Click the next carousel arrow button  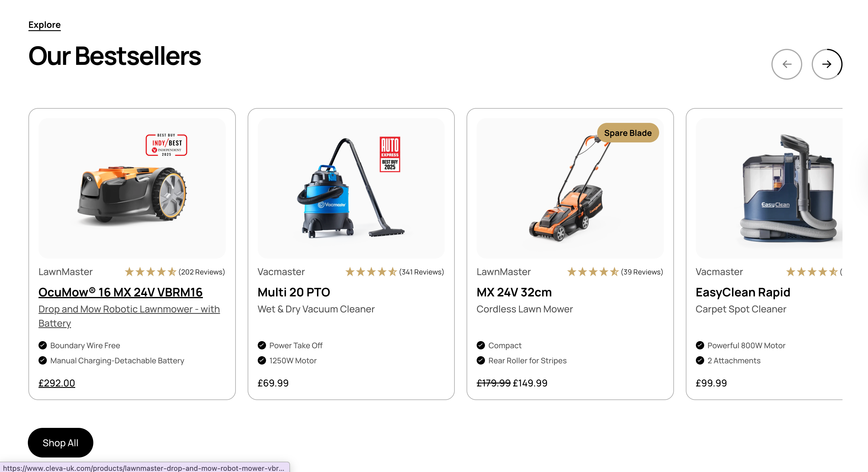point(827,64)
